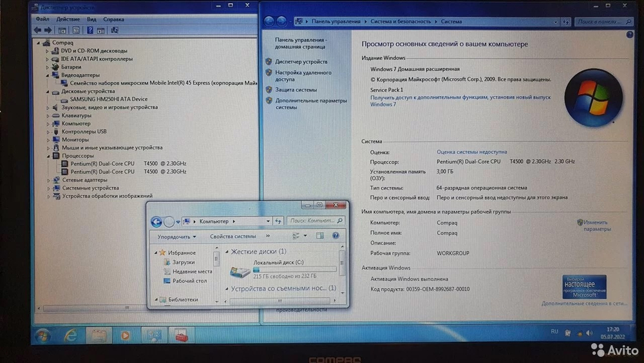The image size is (644, 363).
Task: Expand the Сетевые адаптеры node
Action: pos(48,180)
